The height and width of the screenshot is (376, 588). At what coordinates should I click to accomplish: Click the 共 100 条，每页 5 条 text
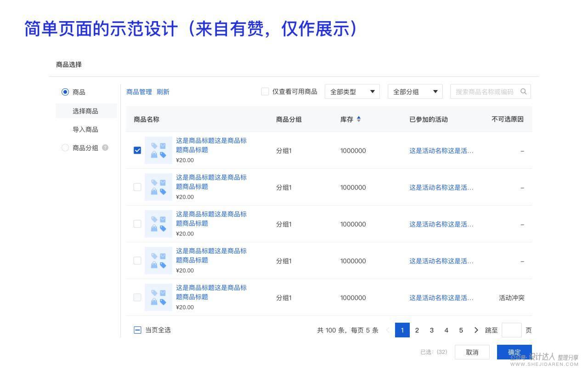coord(348,330)
